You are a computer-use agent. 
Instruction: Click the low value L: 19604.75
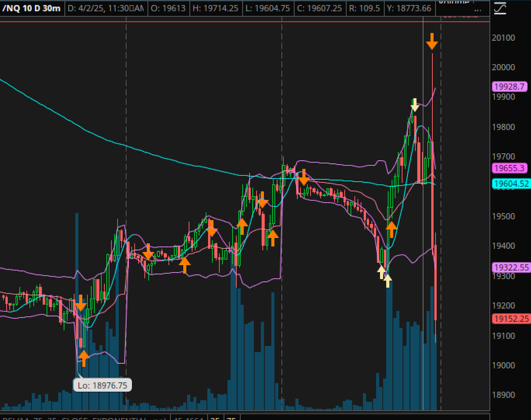coord(269,8)
